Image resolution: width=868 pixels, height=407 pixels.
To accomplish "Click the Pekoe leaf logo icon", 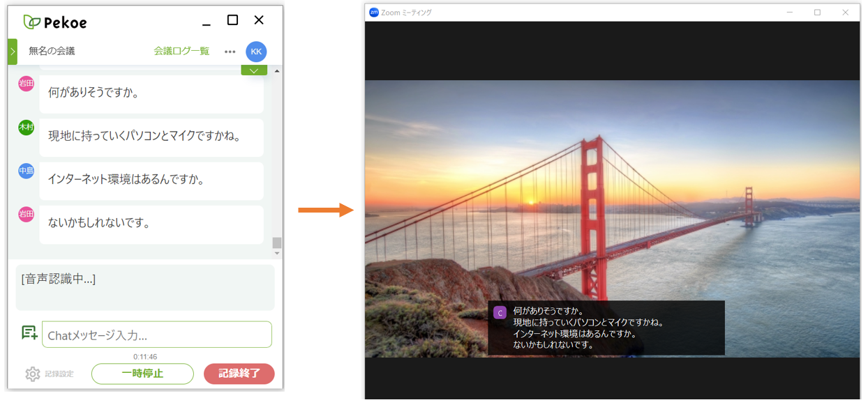I will pos(31,22).
